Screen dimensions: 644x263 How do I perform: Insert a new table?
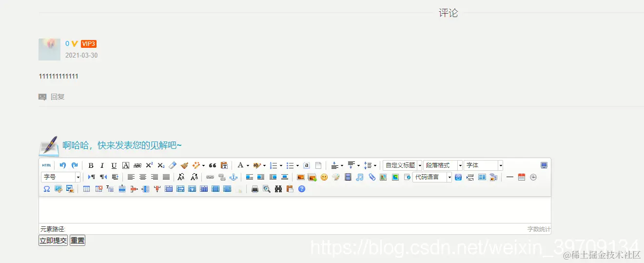click(x=86, y=189)
